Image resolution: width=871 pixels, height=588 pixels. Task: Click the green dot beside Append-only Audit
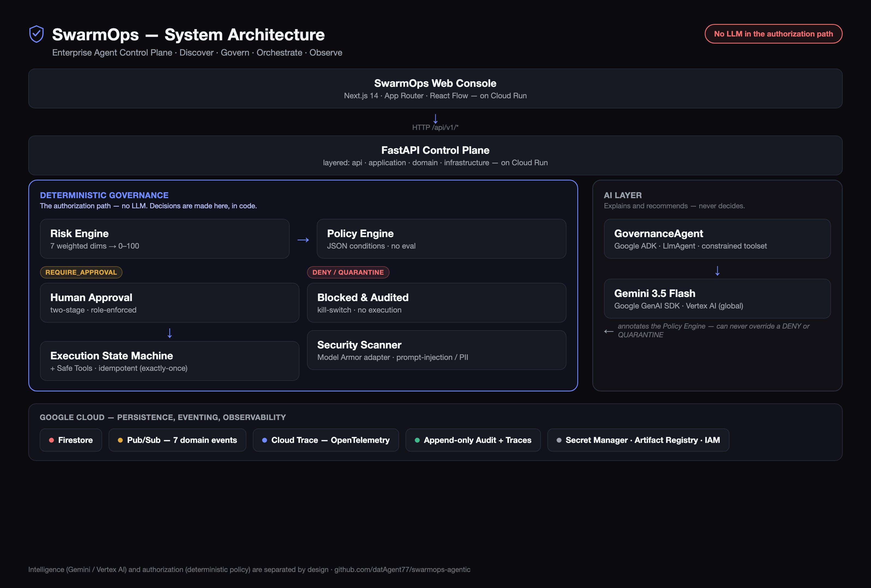click(x=417, y=440)
